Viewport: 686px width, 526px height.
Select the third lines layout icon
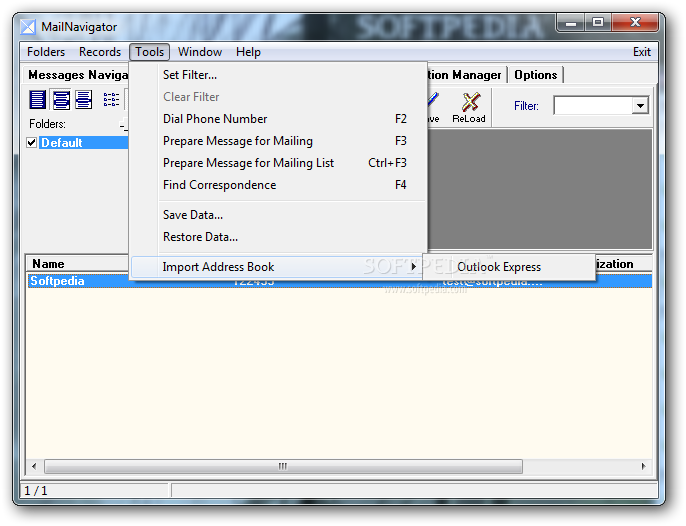click(x=83, y=100)
